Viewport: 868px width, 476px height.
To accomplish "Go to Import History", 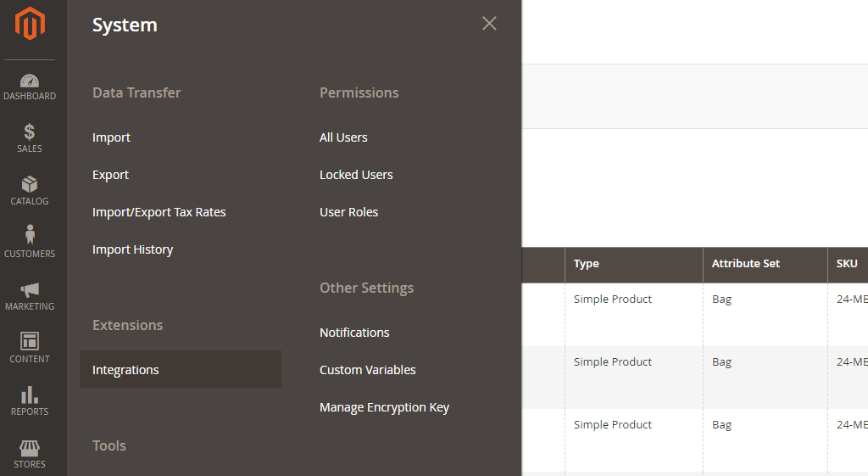I will click(x=132, y=249).
